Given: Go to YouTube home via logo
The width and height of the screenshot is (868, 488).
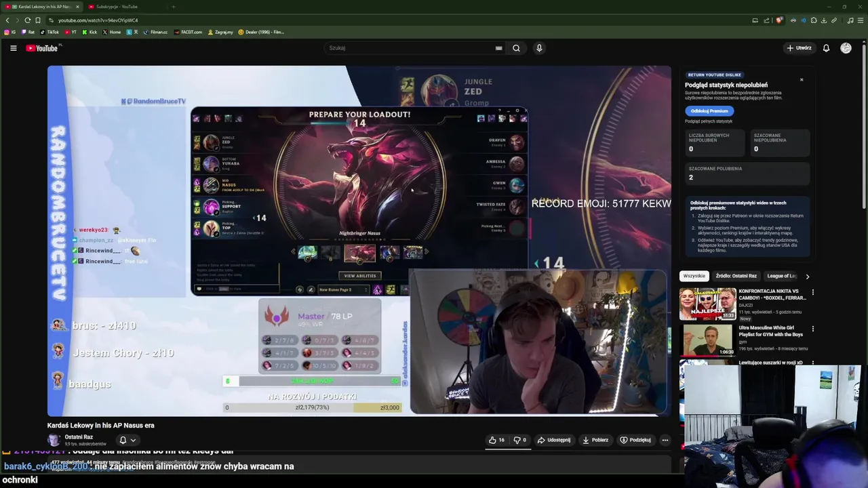Looking at the screenshot, I should click(x=42, y=48).
